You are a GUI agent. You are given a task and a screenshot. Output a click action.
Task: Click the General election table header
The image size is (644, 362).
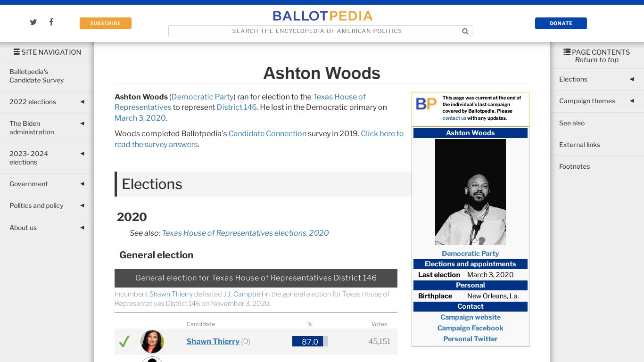pos(256,278)
